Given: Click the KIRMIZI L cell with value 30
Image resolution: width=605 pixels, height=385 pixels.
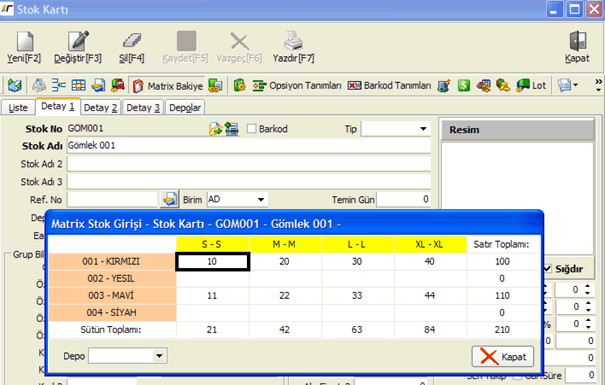Looking at the screenshot, I should click(357, 262).
